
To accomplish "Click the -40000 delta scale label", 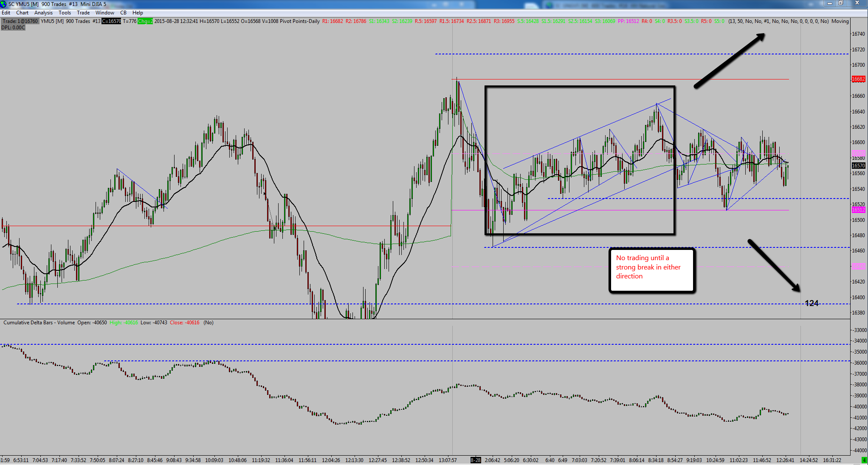I will (860, 407).
